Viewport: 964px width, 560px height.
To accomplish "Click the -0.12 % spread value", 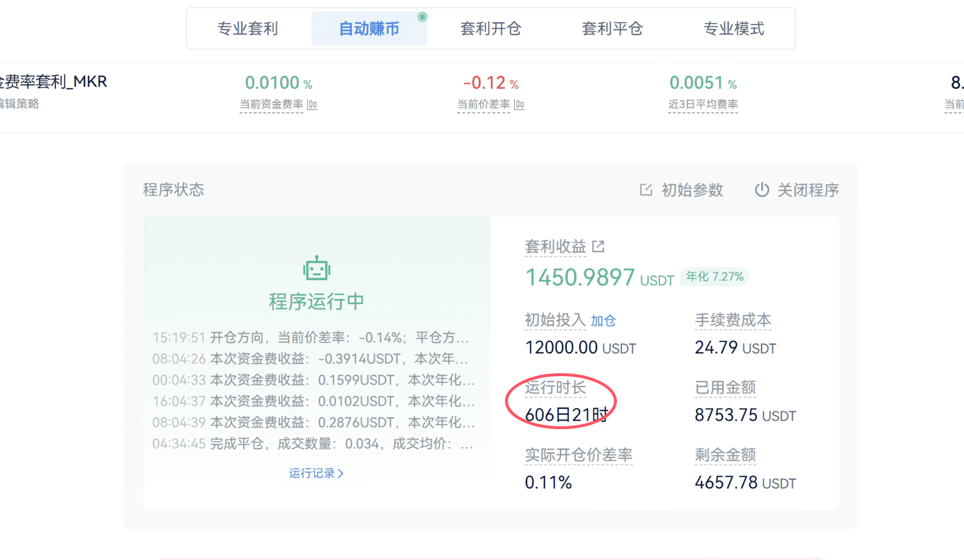I will [x=491, y=83].
